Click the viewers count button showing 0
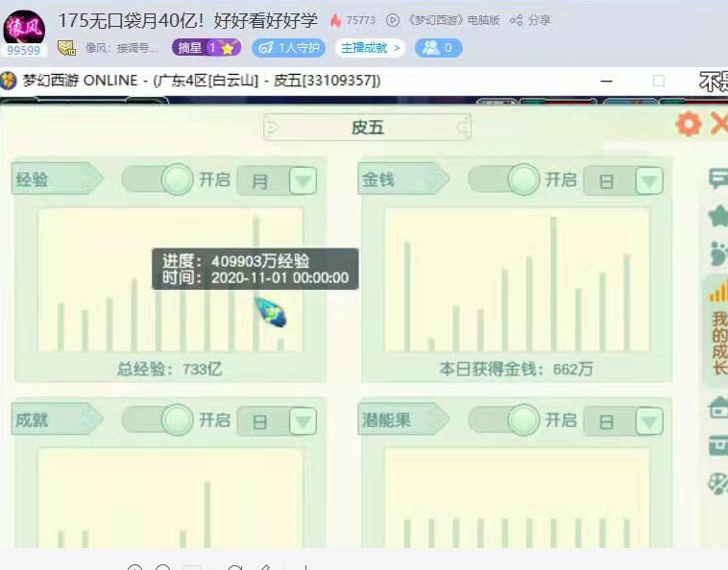 click(438, 48)
